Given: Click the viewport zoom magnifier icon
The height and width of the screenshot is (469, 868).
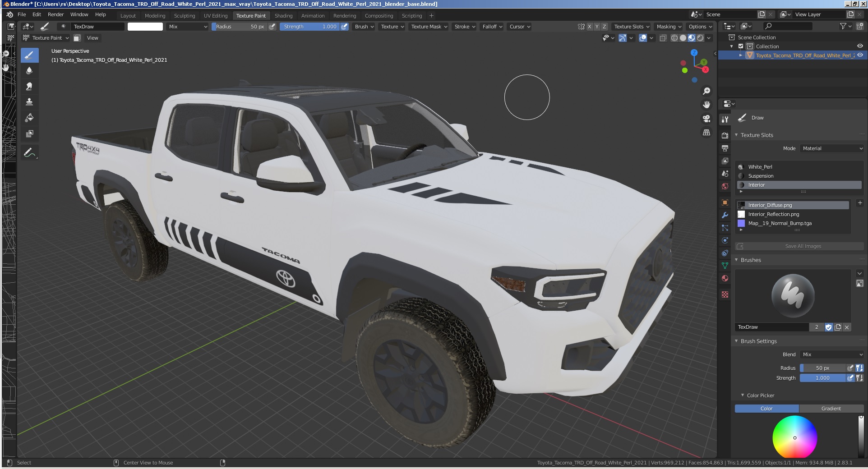Looking at the screenshot, I should point(706,91).
